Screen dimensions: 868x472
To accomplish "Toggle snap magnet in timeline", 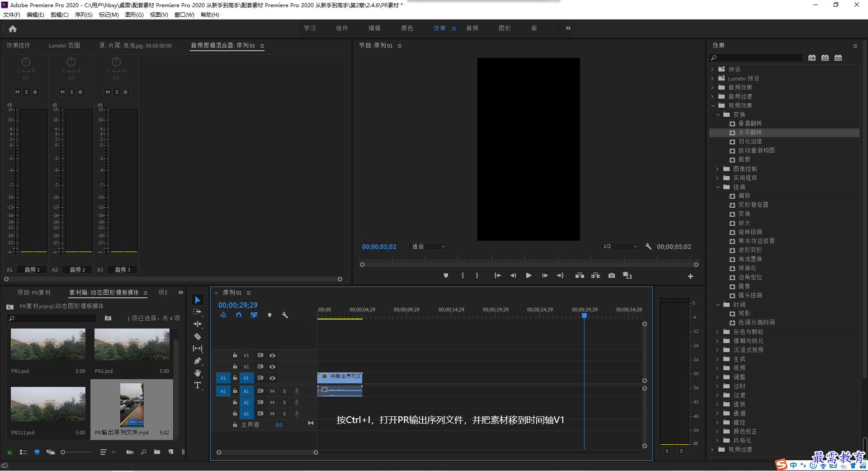I will click(239, 315).
